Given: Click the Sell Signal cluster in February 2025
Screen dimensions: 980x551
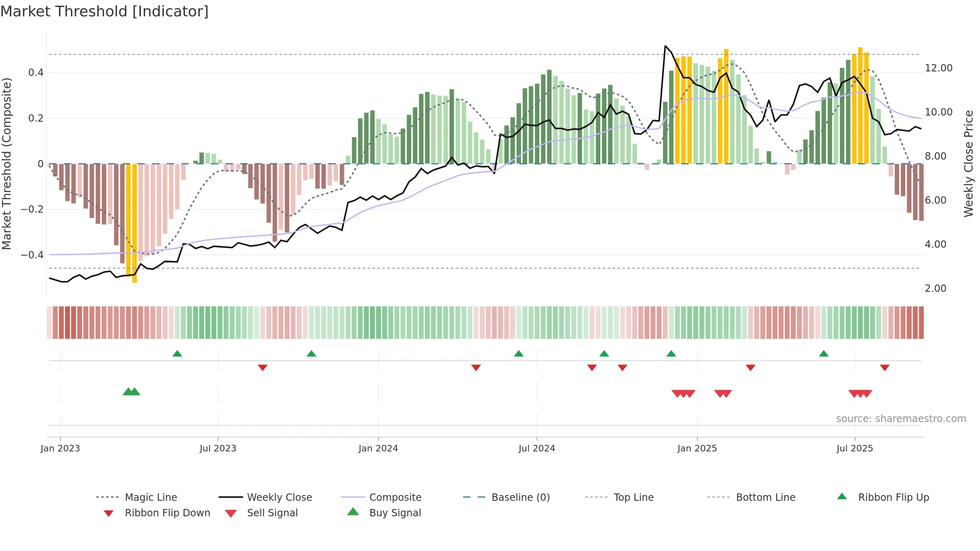Looking at the screenshot, I should (723, 394).
